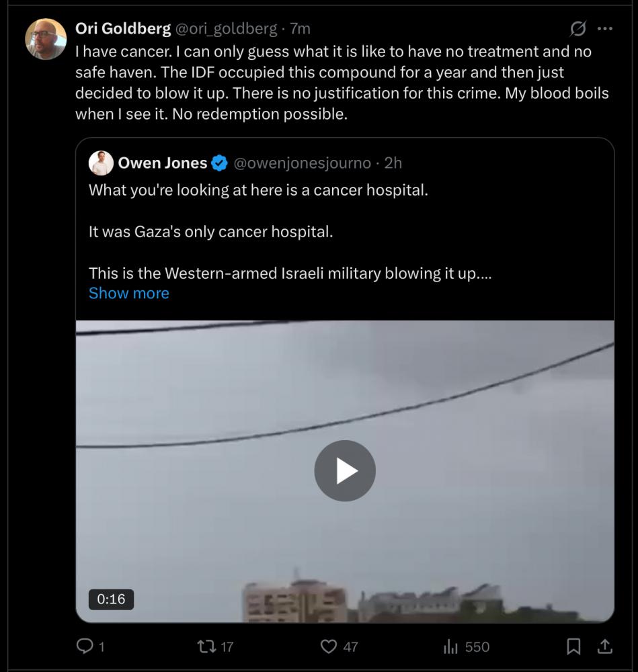Open the Grok actions icon on the post

point(577,29)
